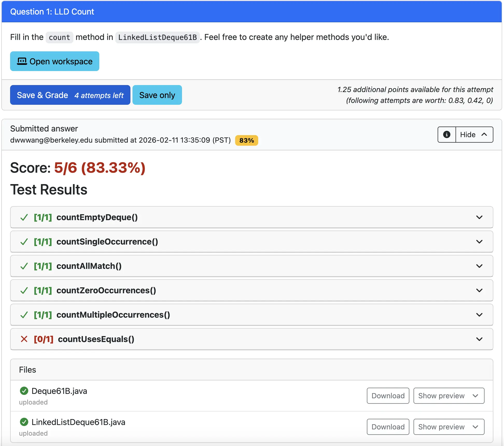Click the info icon beside Hide
The width and height of the screenshot is (504, 446).
[x=446, y=135]
